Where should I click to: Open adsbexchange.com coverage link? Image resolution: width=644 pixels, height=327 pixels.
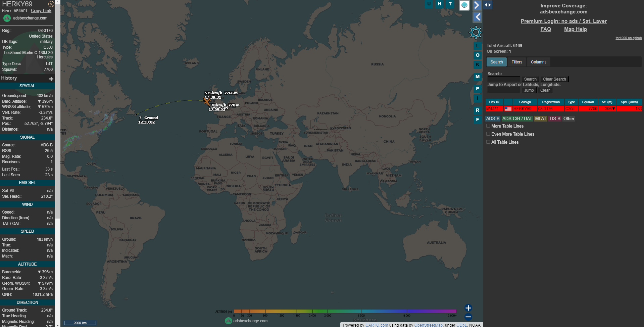[563, 12]
